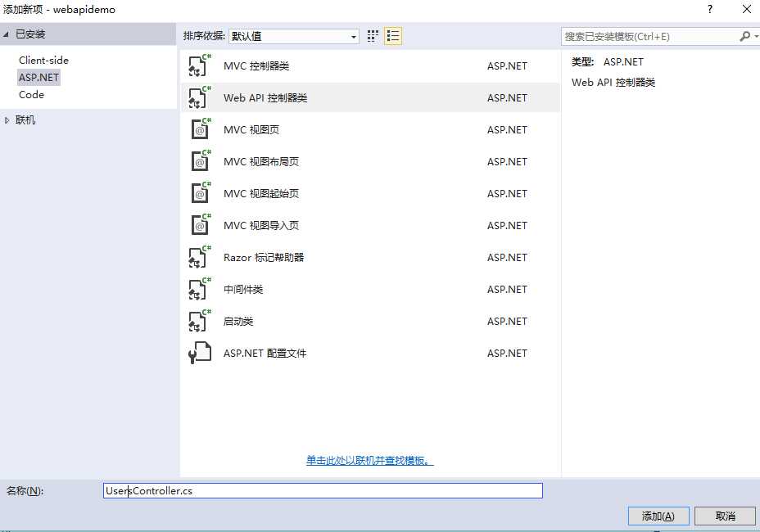Select the ASP.NET 配置文件 template name
Screen dimensions: 760x532
[x=265, y=354]
